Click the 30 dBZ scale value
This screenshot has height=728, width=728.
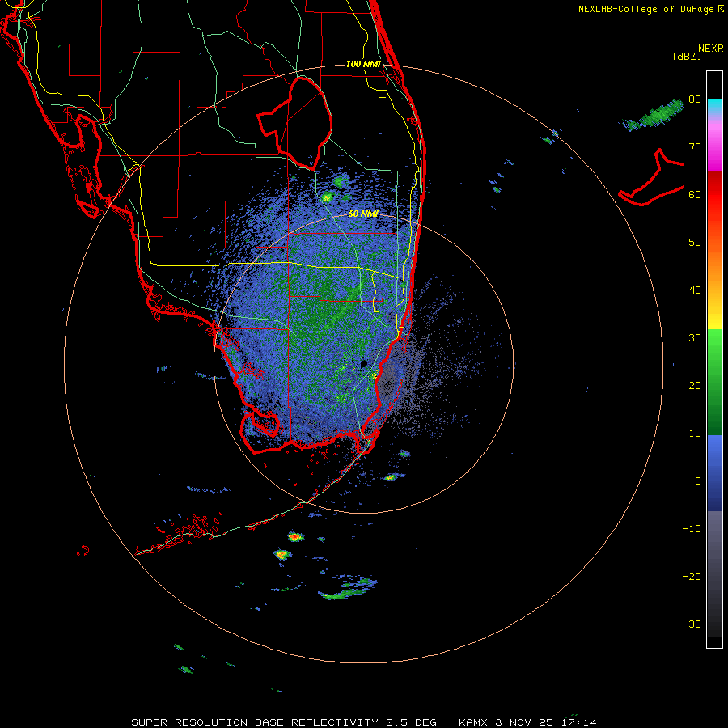click(695, 338)
